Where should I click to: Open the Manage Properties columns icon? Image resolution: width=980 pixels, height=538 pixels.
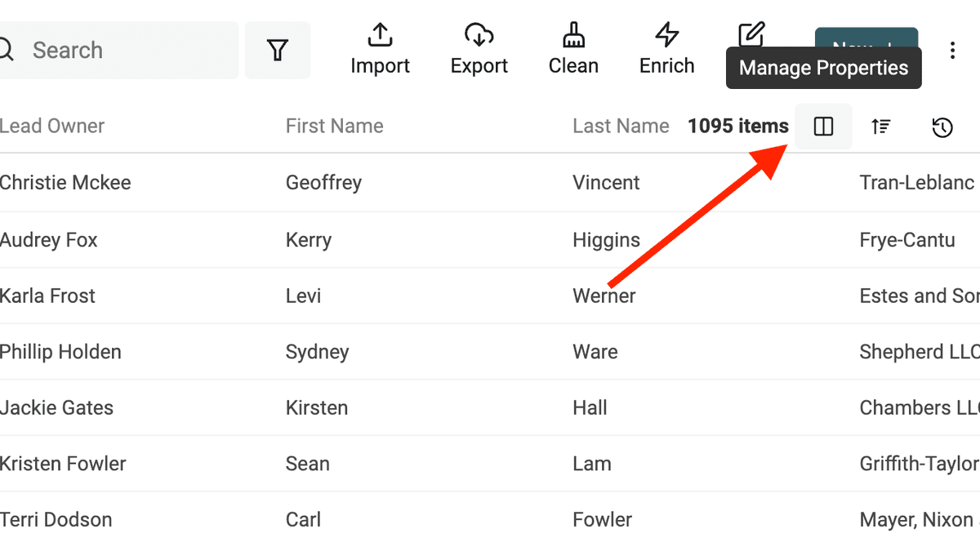[823, 127]
